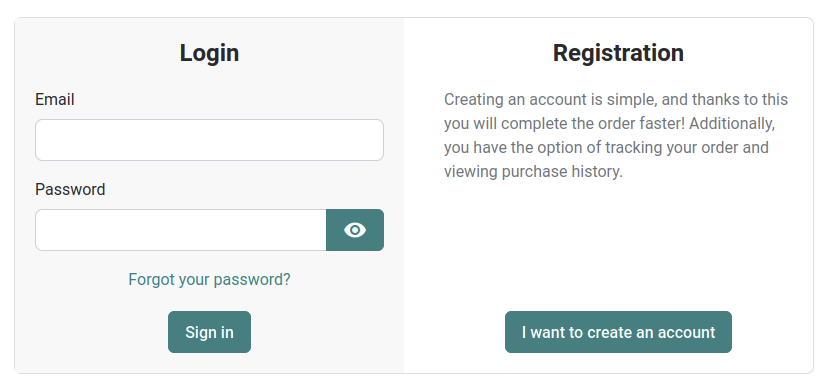Focus the Password input field

(181, 230)
